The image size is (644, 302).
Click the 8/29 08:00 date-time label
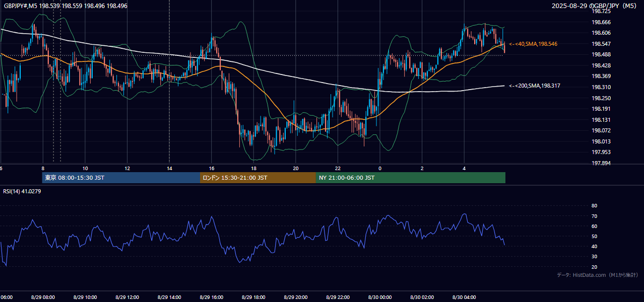point(43,297)
